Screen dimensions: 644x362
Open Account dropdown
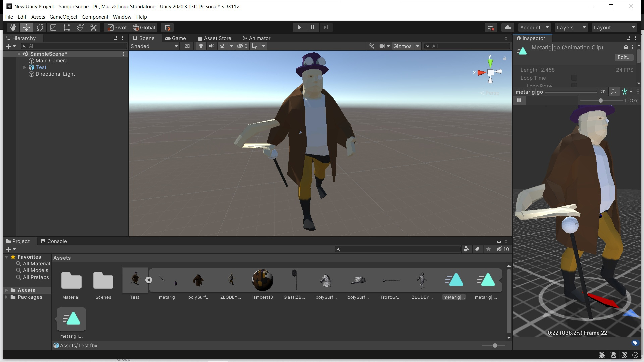pyautogui.click(x=534, y=27)
